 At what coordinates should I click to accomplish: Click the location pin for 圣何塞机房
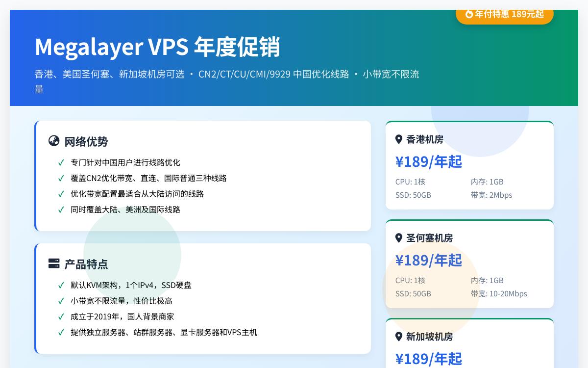tap(398, 238)
